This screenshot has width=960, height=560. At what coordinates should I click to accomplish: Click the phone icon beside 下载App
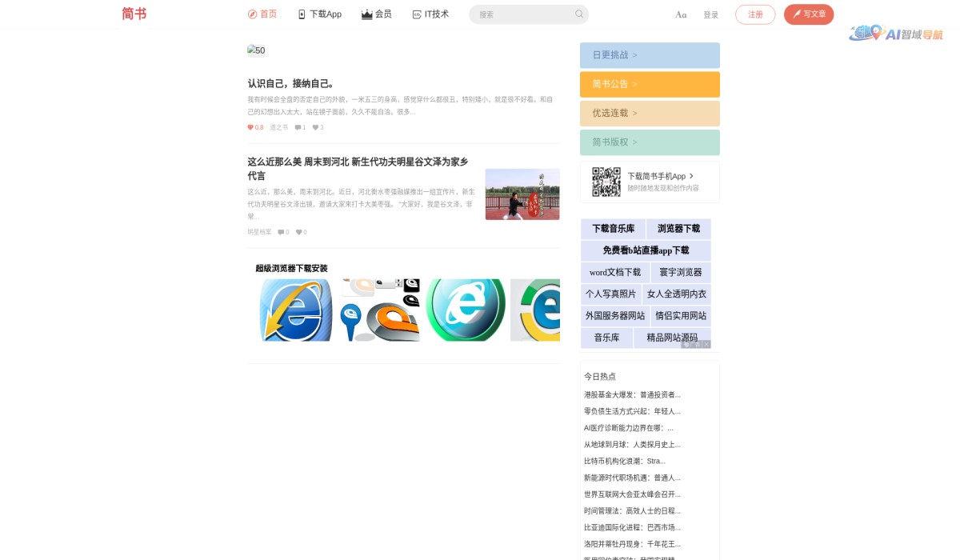[x=302, y=14]
